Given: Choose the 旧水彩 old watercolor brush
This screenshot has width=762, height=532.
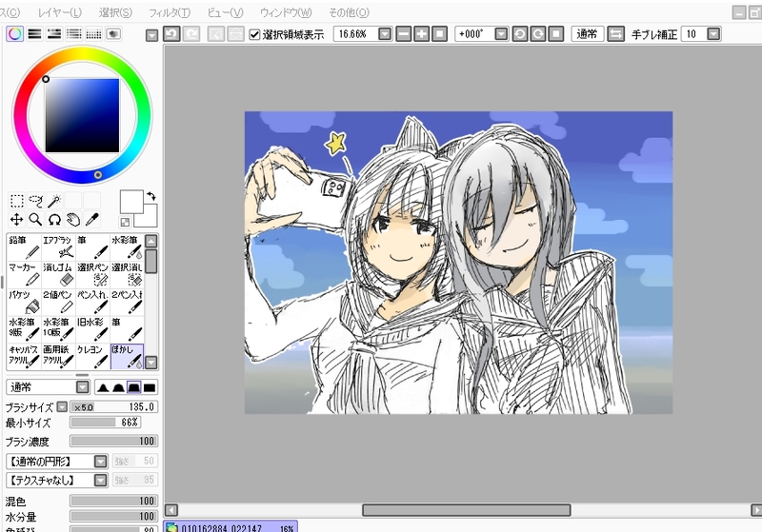Looking at the screenshot, I should (x=92, y=328).
